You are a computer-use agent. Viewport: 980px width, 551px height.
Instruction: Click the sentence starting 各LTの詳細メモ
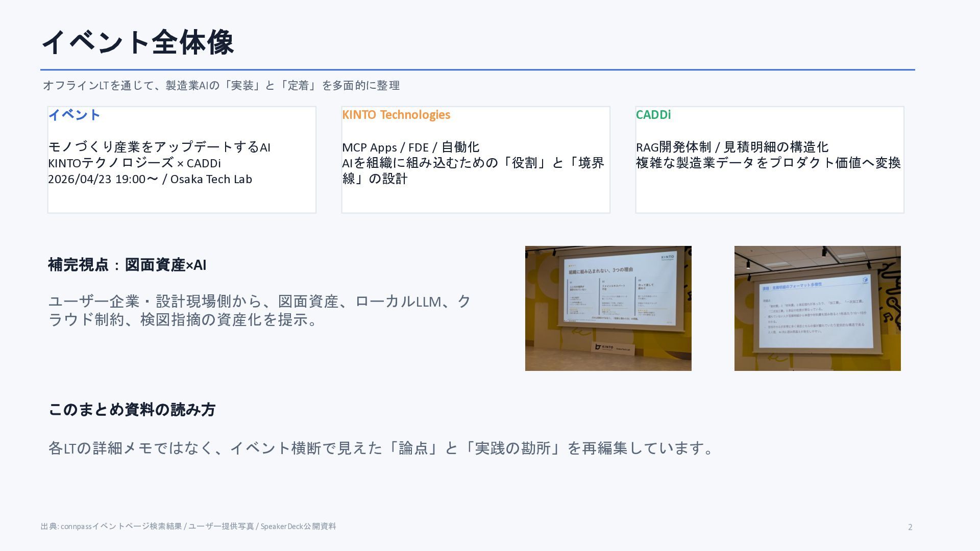pyautogui.click(x=381, y=448)
